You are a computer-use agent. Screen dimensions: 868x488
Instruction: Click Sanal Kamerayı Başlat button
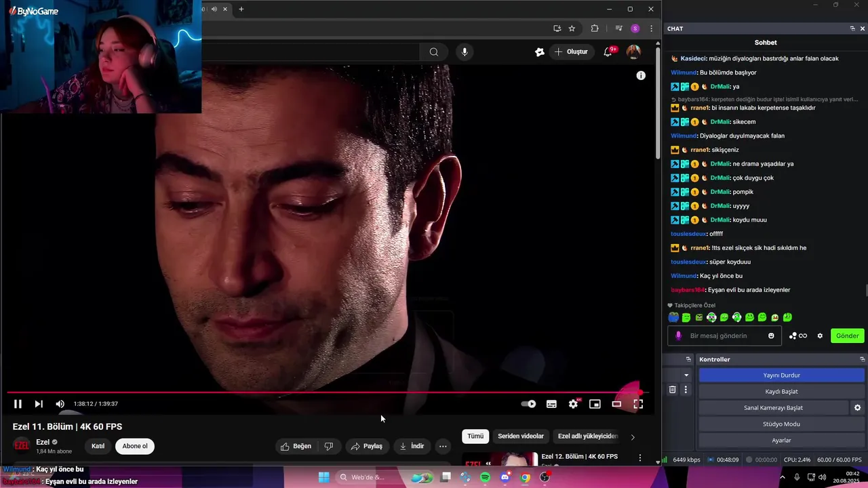773,407
